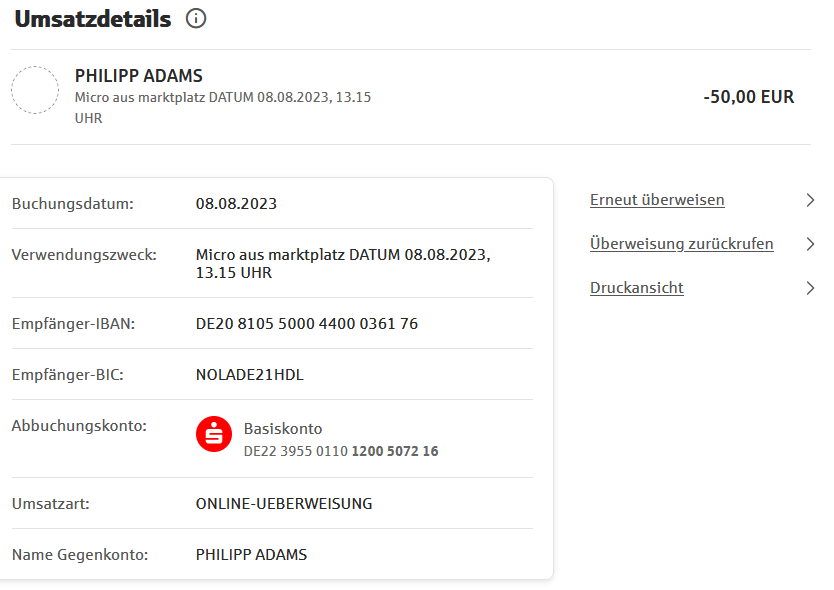
Task: Click the -50,00 EUR amount
Action: pos(748,97)
